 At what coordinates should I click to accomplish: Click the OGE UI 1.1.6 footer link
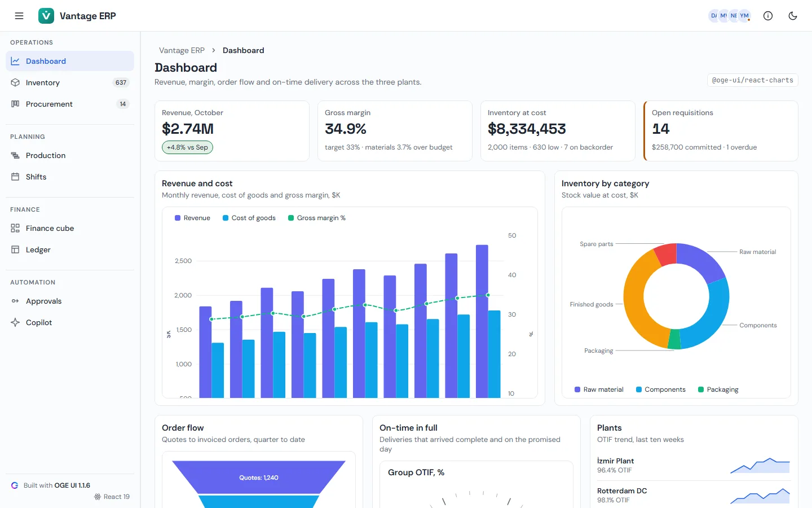[x=72, y=485]
